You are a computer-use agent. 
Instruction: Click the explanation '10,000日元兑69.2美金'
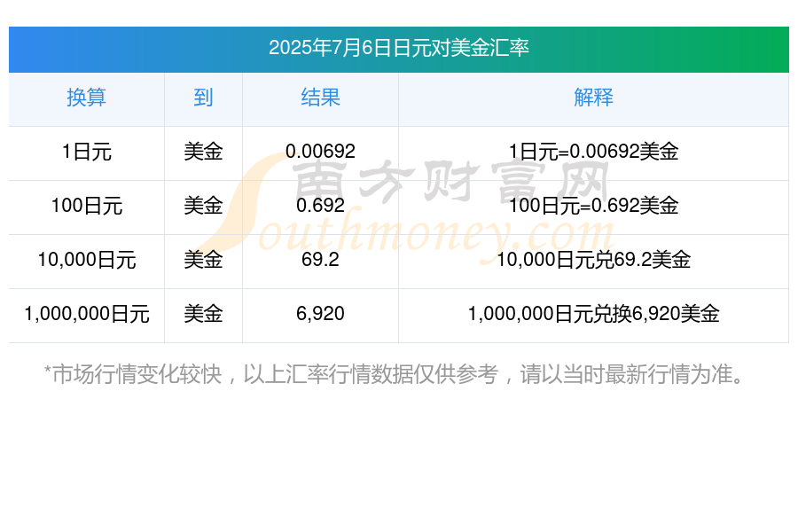point(593,260)
